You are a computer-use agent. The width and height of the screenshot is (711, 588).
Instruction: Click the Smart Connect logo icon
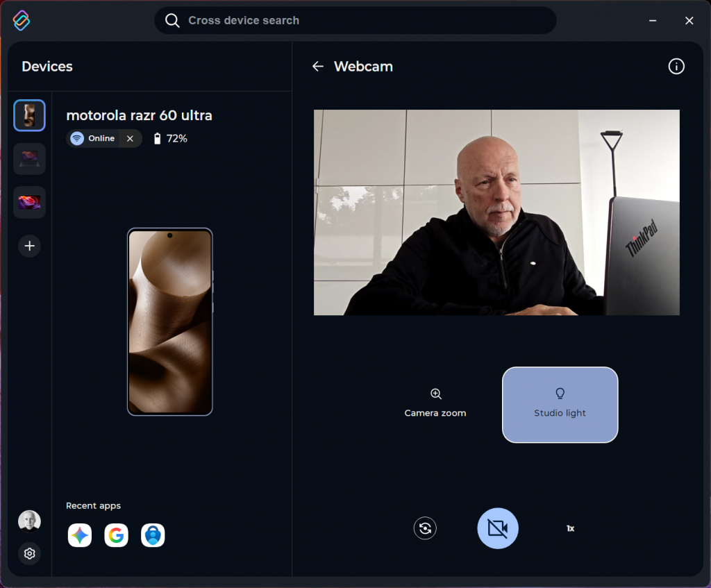pyautogui.click(x=22, y=21)
